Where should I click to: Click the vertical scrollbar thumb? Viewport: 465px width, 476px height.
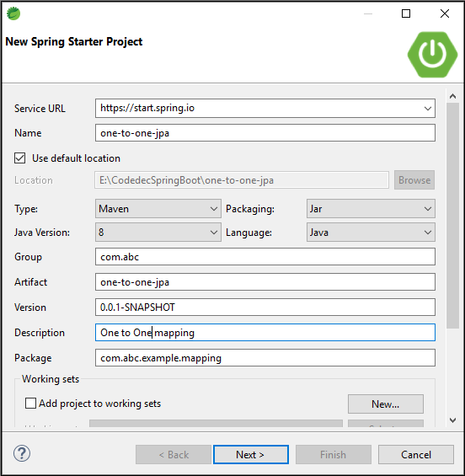click(452, 216)
